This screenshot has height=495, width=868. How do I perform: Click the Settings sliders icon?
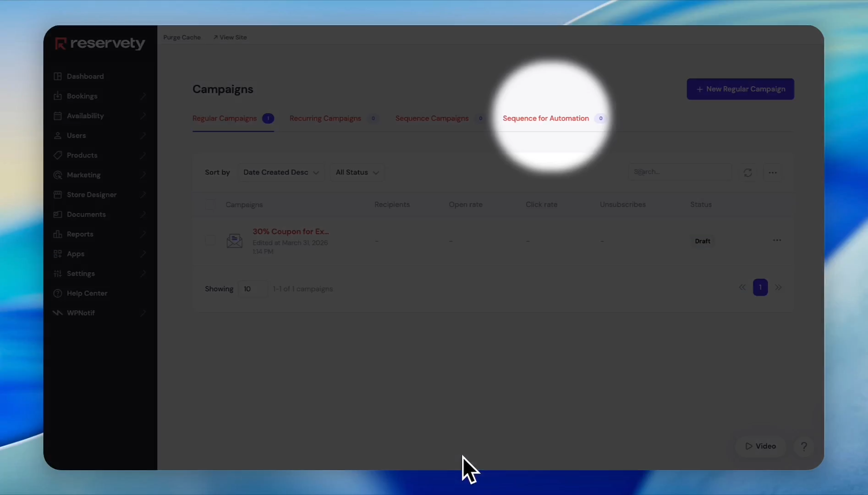pos(58,273)
